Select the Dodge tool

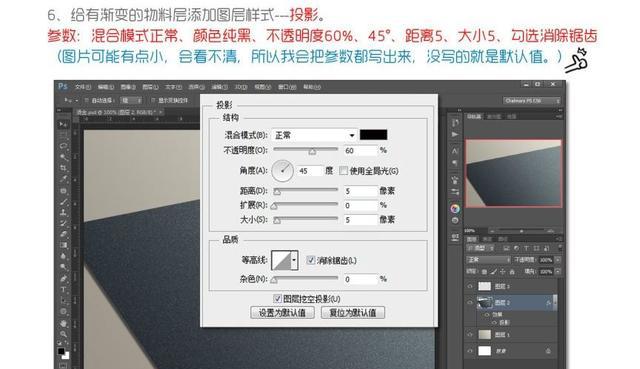click(x=63, y=267)
